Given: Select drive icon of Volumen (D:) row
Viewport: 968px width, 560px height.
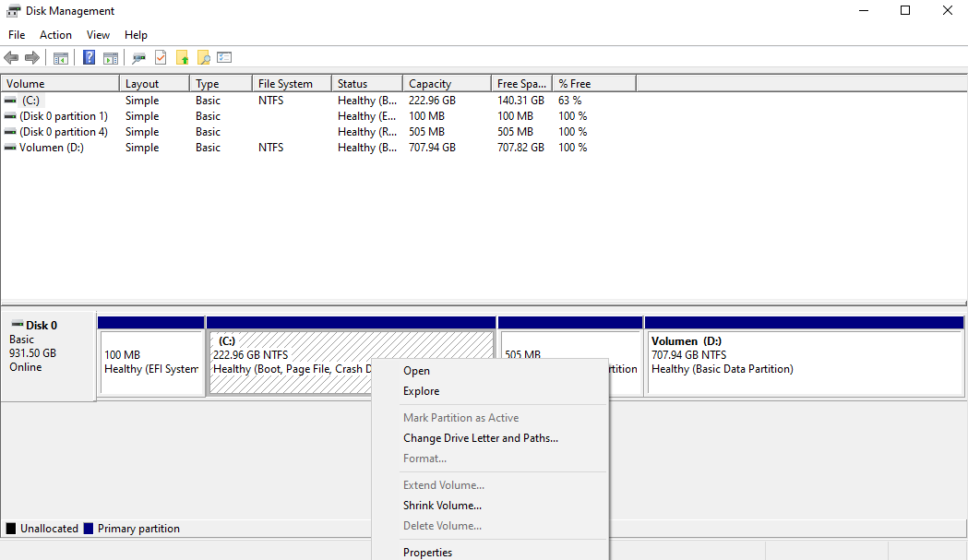Looking at the screenshot, I should click(x=10, y=148).
